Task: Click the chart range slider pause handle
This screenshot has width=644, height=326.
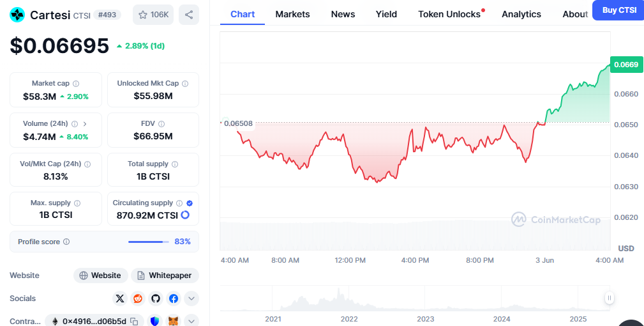Action: coord(610,298)
